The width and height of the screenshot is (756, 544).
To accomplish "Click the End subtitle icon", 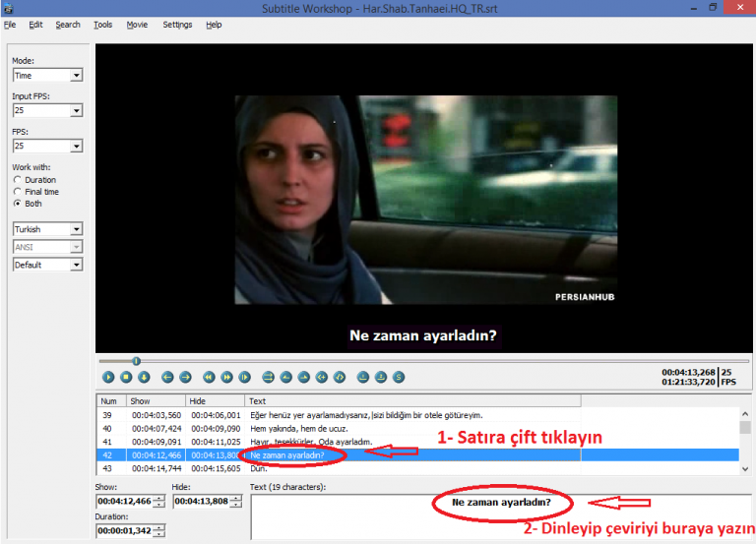I will point(340,378).
